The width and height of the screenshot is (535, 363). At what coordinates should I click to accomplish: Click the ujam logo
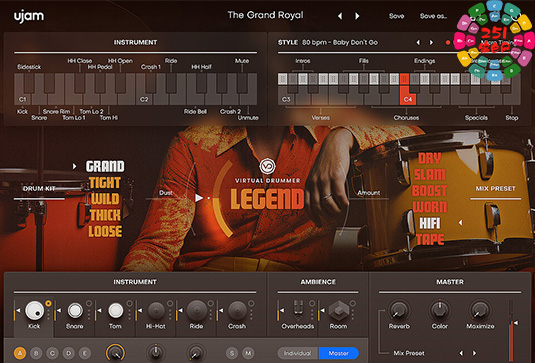point(29,16)
